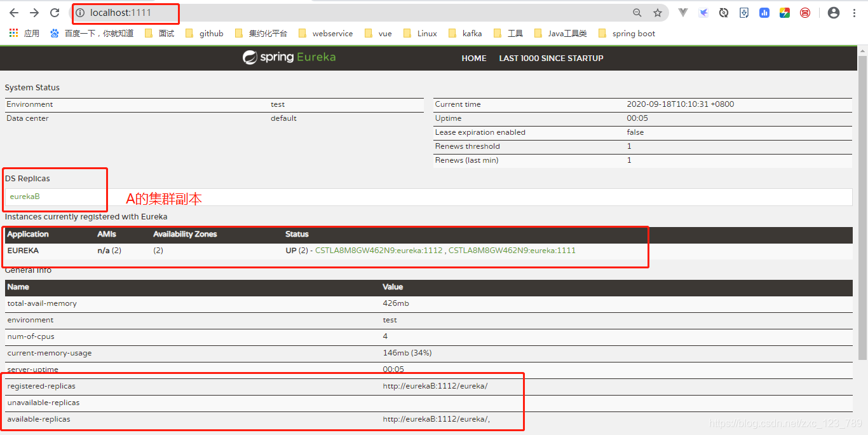Click the Availability Zones column header

coord(185,234)
